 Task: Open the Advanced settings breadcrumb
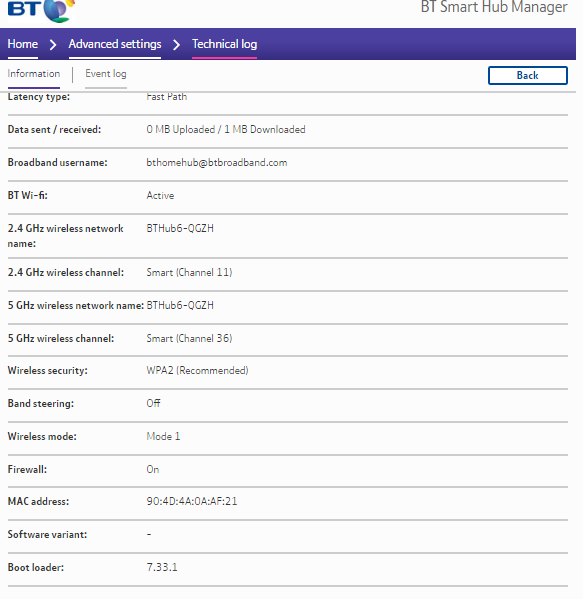pyautogui.click(x=115, y=44)
